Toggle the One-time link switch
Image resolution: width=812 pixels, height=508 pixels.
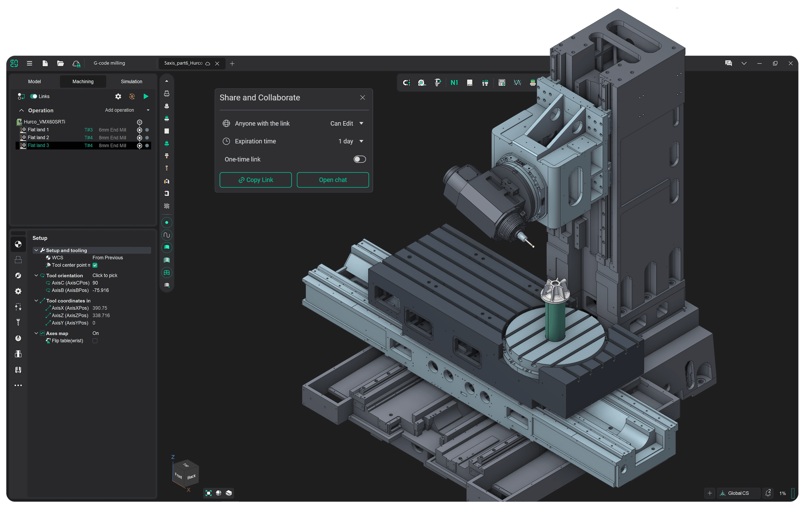(360, 159)
